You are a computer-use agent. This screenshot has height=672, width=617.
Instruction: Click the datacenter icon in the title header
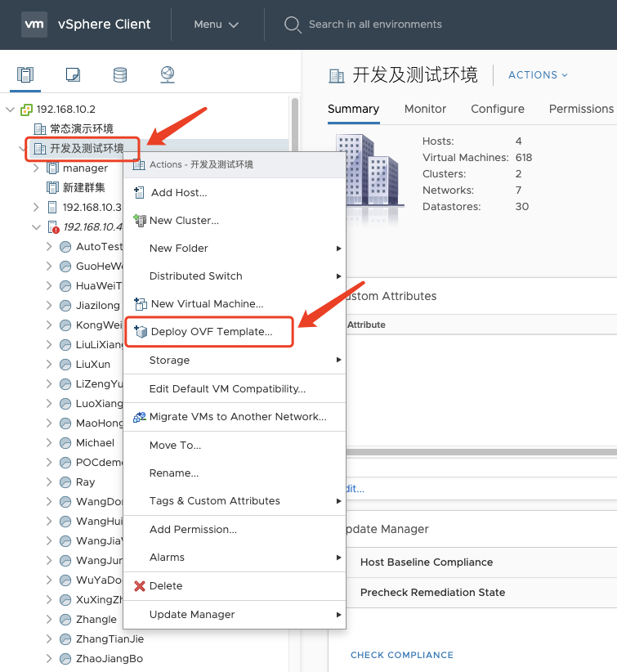pyautogui.click(x=337, y=76)
